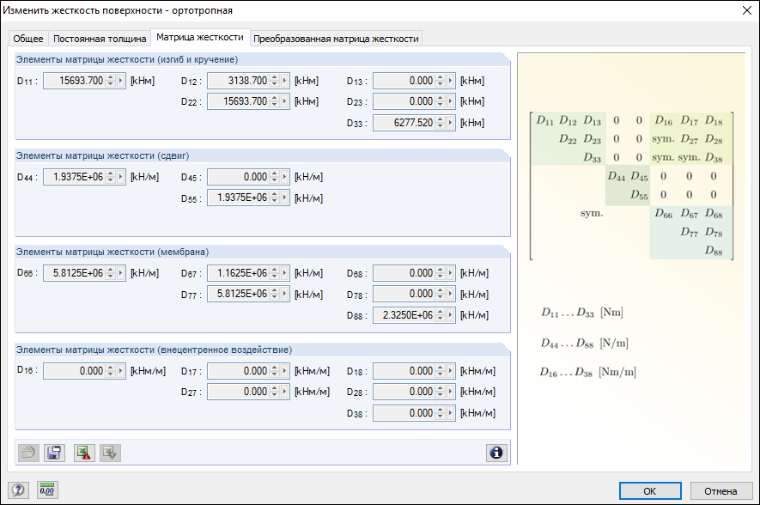Click the D11...D33 [Nm] legend text
The height and width of the screenshot is (505, 760).
tap(582, 313)
